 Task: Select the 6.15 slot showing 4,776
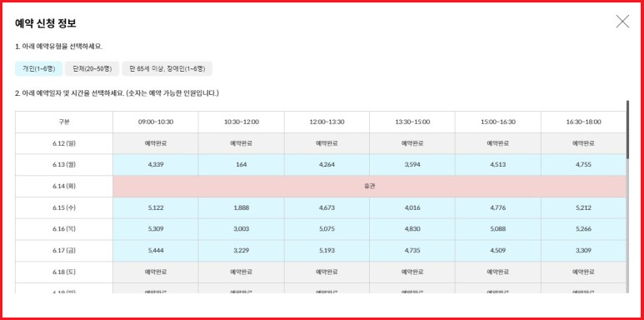coord(497,207)
